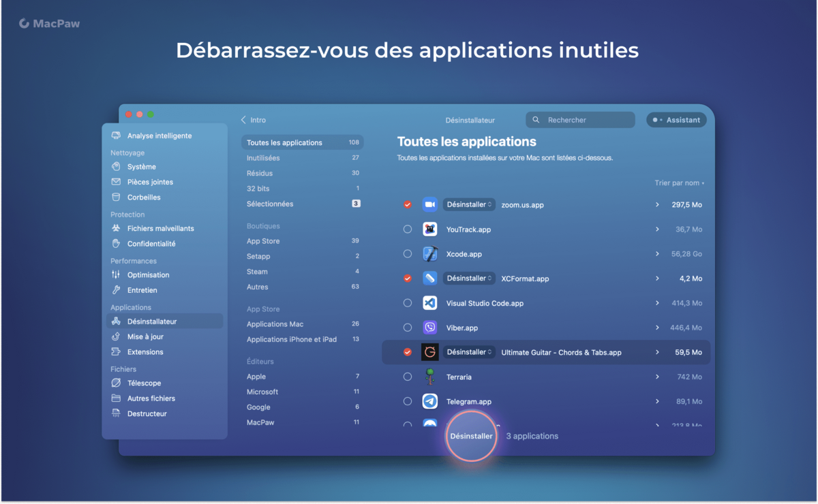818x504 pixels.
Task: Select the Xcode.app checkbox
Action: [x=408, y=254]
